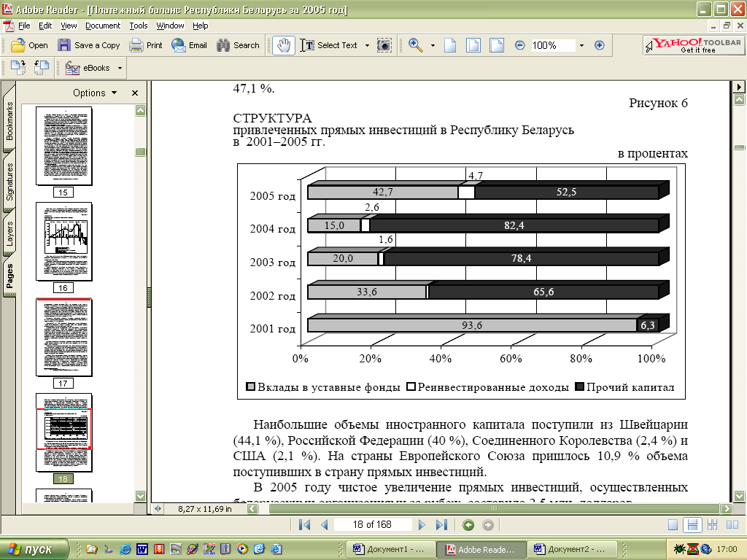The width and height of the screenshot is (747, 560).
Task: Select page 17 thumbnail
Action: coord(64,337)
